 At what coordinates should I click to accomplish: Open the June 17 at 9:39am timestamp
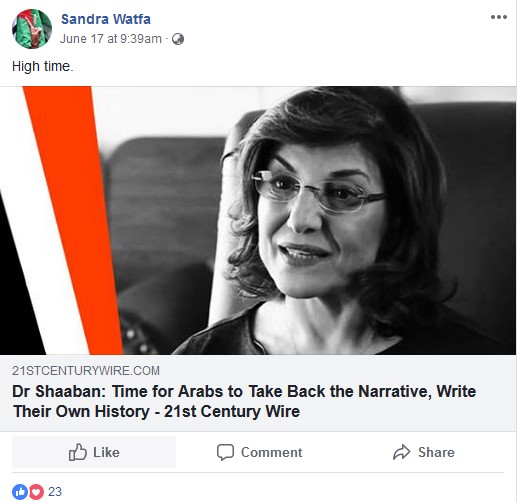(x=111, y=39)
